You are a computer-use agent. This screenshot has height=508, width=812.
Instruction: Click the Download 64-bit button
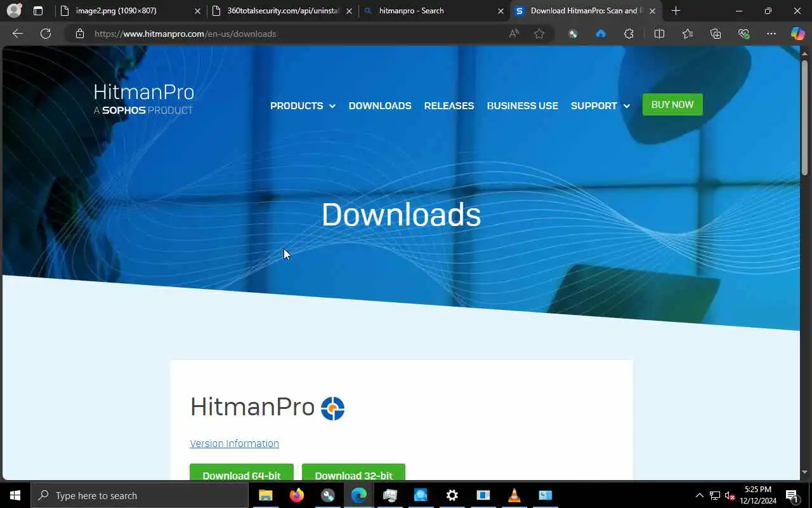point(242,472)
